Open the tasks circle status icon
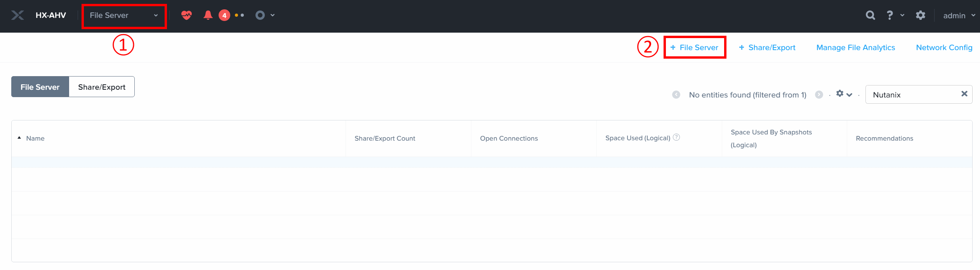The height and width of the screenshot is (270, 980). click(x=260, y=15)
